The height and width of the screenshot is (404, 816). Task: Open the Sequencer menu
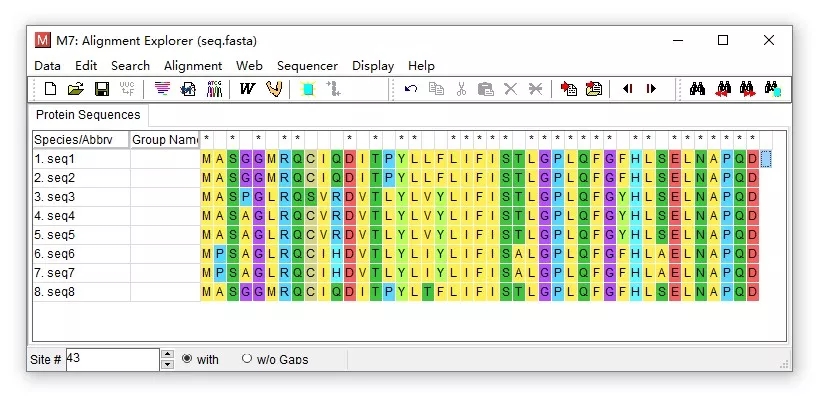click(308, 66)
